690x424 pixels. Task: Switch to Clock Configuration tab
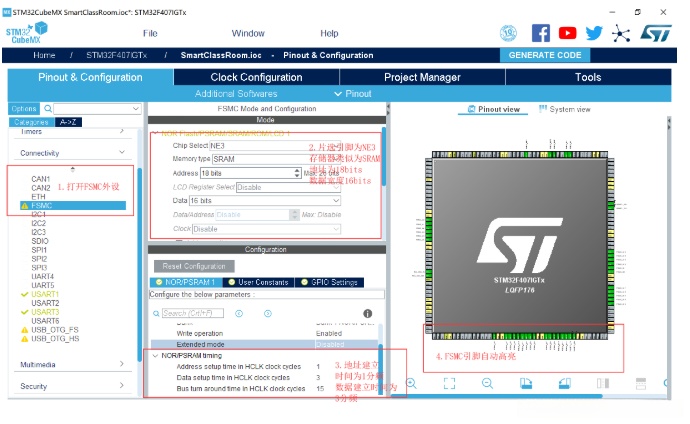click(257, 77)
